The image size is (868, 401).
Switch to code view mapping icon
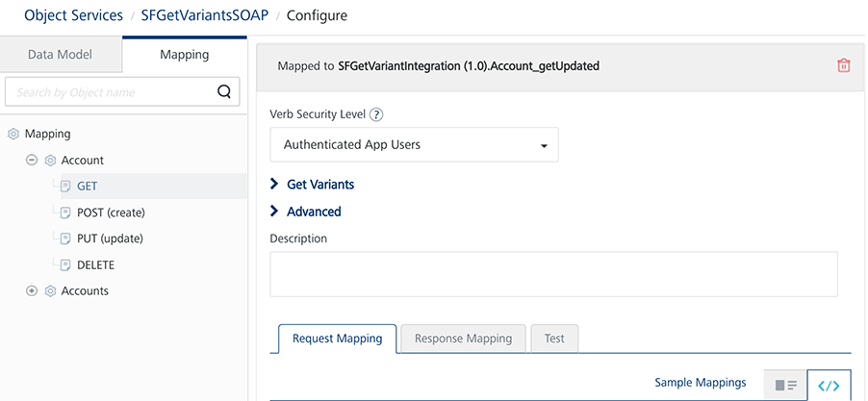tap(829, 385)
